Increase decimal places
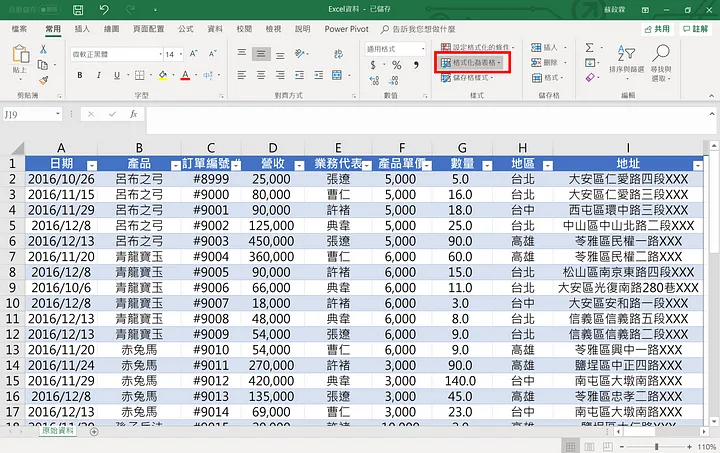Viewport: 720px width, 453px height. 374,81
